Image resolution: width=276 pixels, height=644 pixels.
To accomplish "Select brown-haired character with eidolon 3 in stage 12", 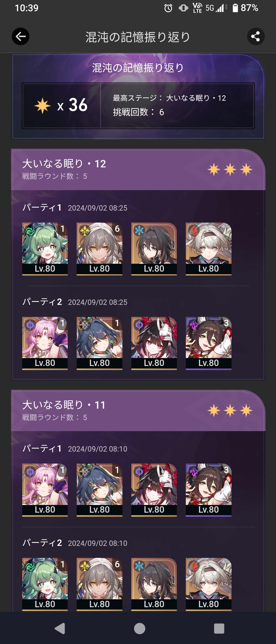I will coord(209,343).
